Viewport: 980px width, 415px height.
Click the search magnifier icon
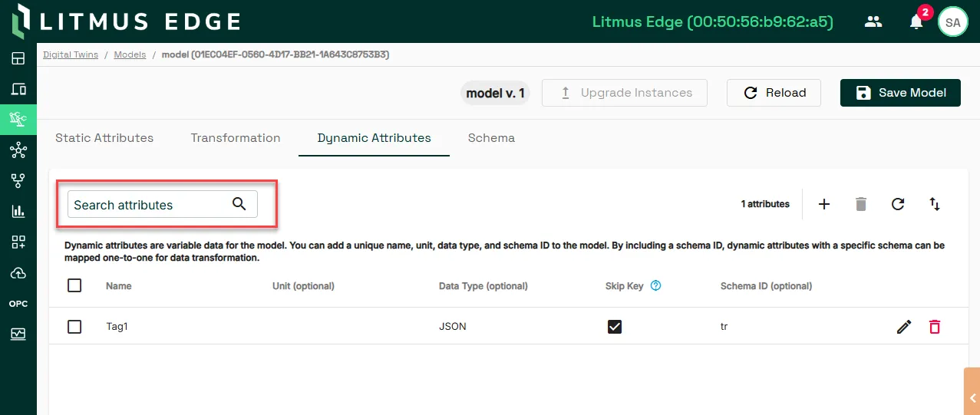coord(239,204)
